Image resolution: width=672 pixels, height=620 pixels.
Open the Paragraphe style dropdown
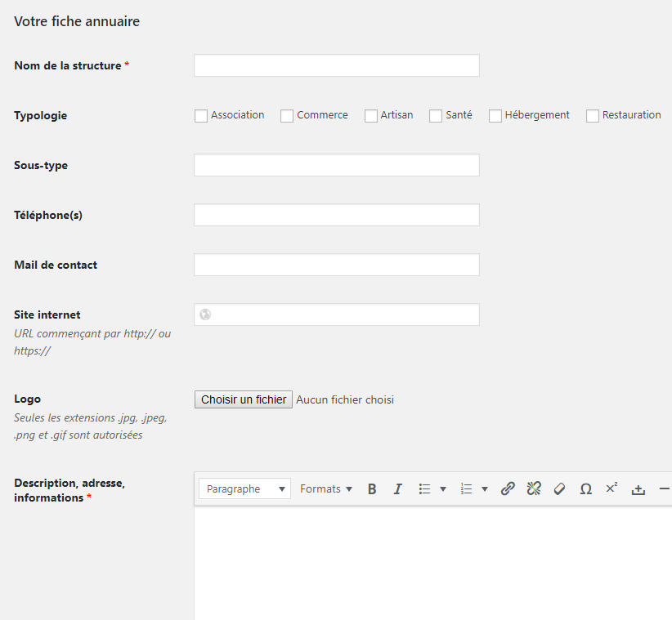(245, 489)
